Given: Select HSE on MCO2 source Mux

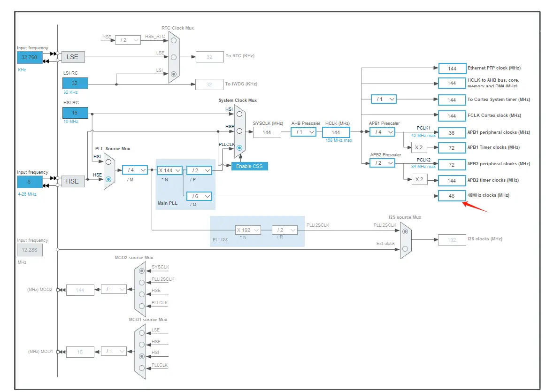Looking at the screenshot, I should [142, 294].
